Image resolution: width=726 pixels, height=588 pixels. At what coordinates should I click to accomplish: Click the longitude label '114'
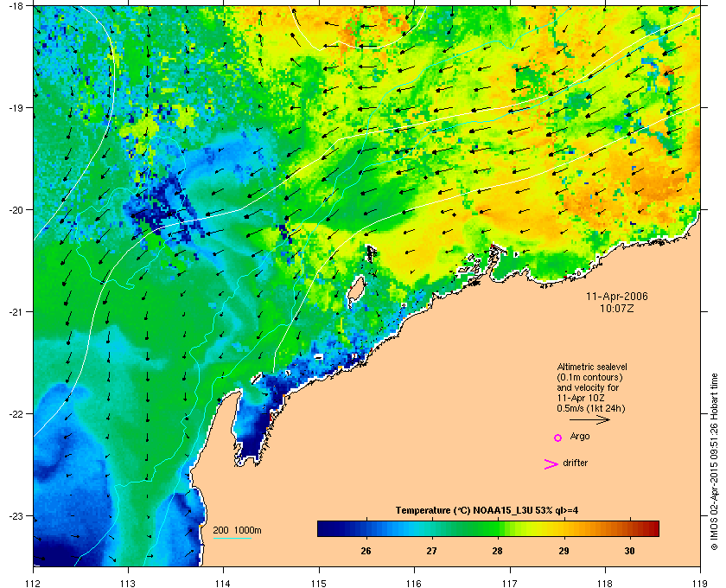(x=224, y=584)
